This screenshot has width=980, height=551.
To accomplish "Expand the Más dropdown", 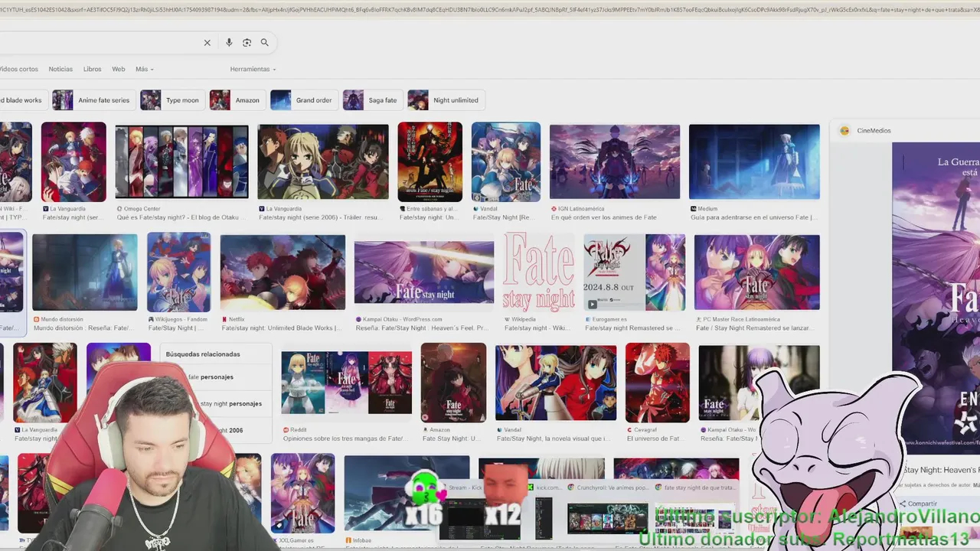I will pyautogui.click(x=144, y=69).
